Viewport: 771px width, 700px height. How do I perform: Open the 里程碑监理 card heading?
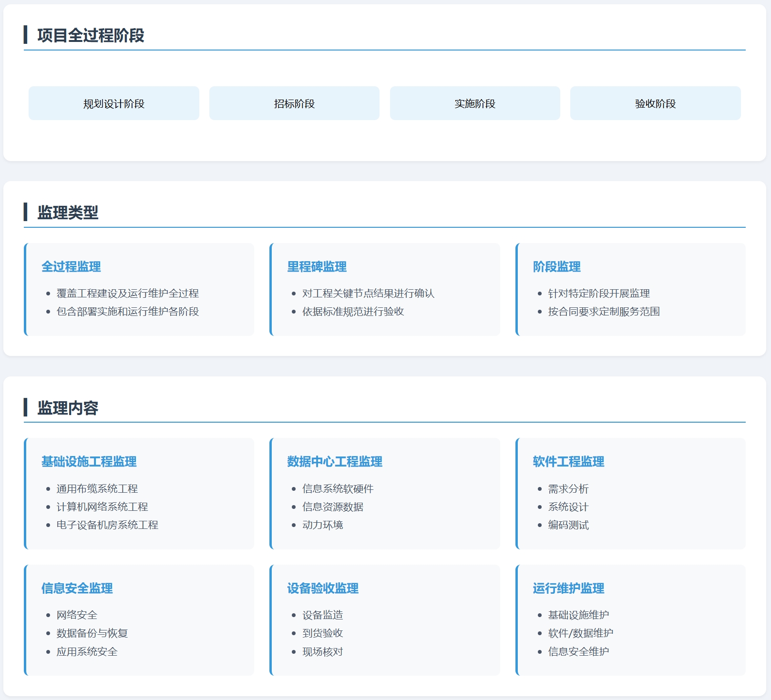317,267
